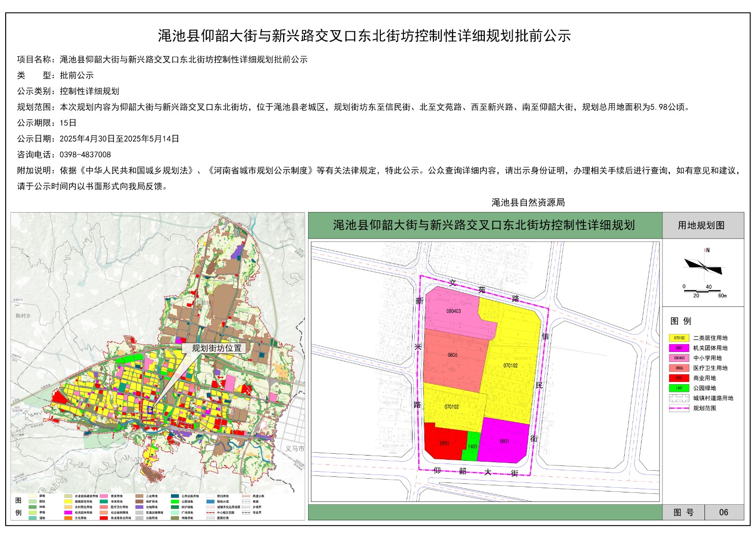Screen dimensions: 756x534
Task: Click the 公园绿地 swatch in overview legend
Action: coord(175,501)
